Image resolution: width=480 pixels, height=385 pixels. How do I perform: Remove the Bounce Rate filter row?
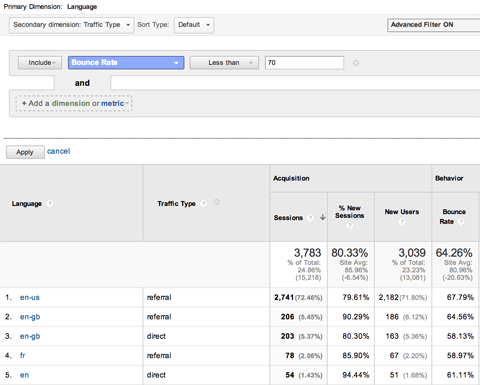[356, 63]
